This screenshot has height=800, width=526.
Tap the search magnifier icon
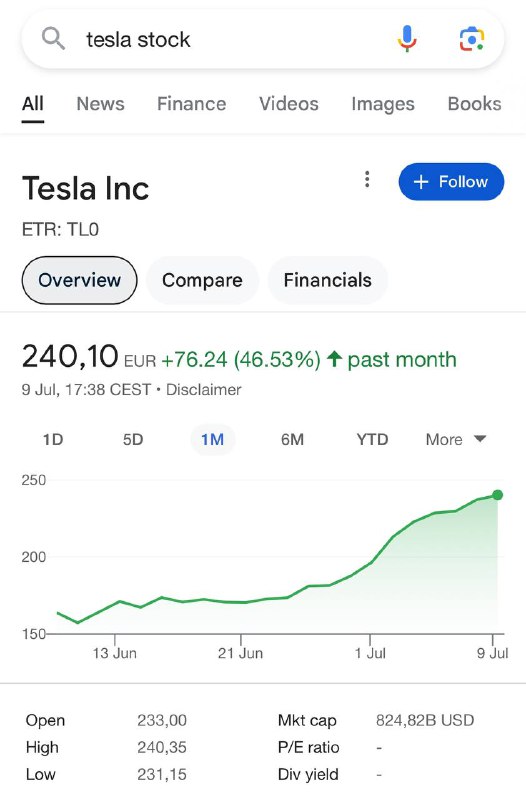pyautogui.click(x=53, y=39)
